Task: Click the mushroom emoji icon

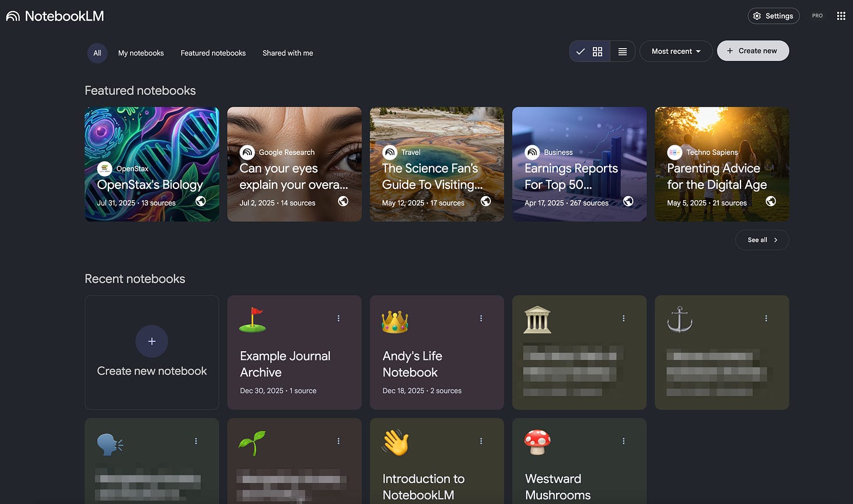Action: point(537,443)
